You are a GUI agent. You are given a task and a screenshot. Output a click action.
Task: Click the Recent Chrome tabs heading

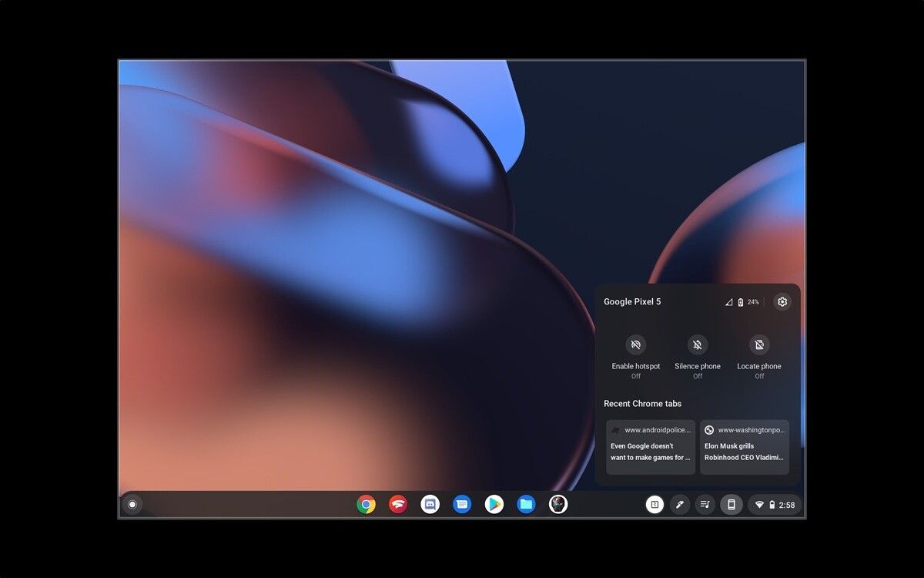click(x=642, y=404)
